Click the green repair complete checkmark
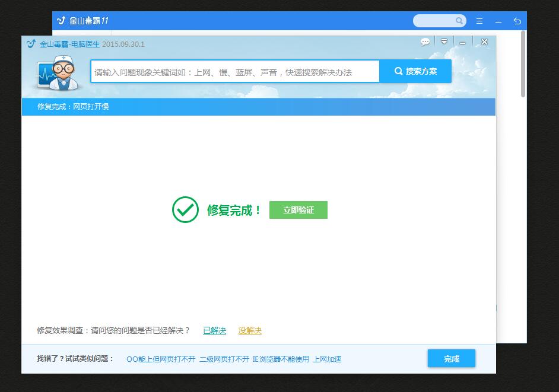The height and width of the screenshot is (392, 559). [x=185, y=209]
